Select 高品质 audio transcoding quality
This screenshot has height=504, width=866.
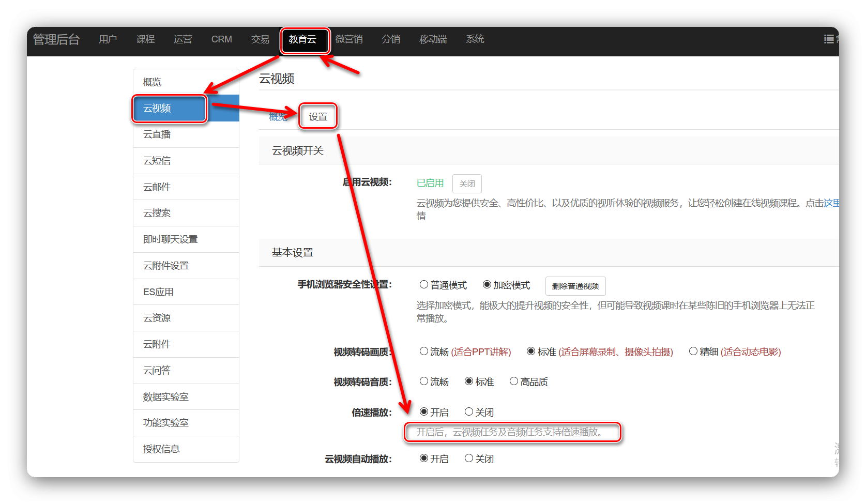pos(514,381)
